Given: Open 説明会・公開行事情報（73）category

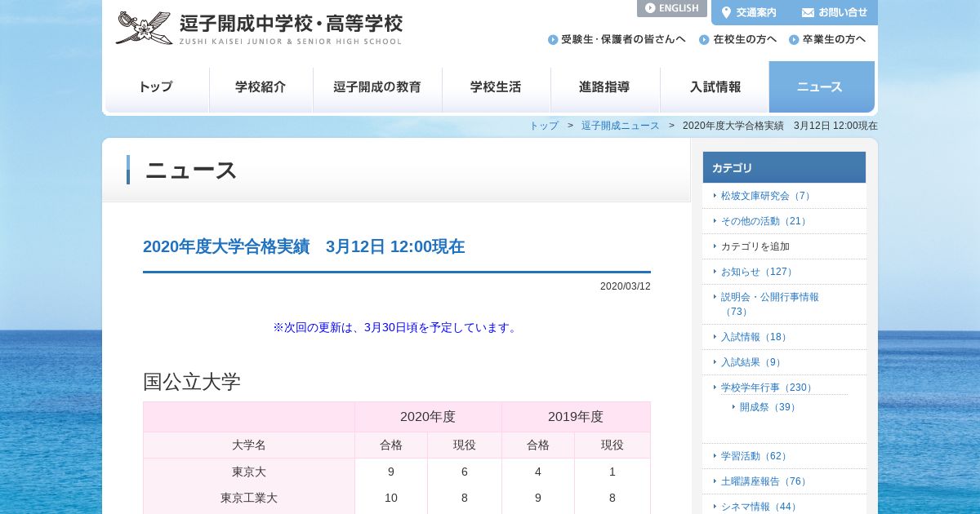Looking at the screenshot, I should [770, 304].
